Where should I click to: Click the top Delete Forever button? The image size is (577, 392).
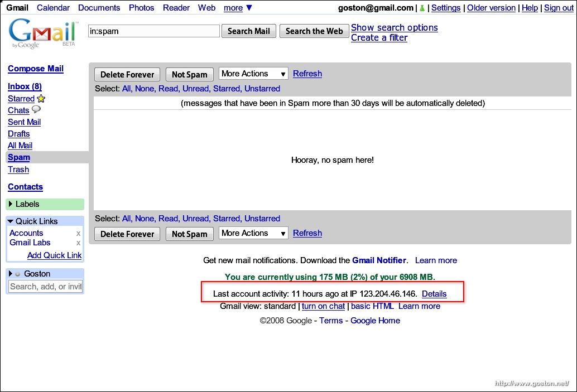coord(127,74)
